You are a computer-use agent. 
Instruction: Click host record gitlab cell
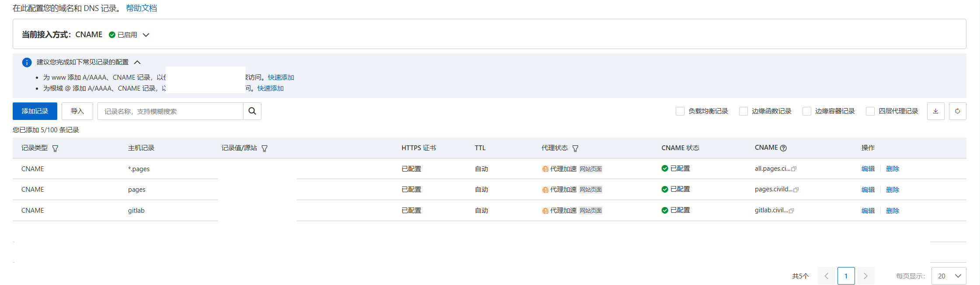point(136,211)
